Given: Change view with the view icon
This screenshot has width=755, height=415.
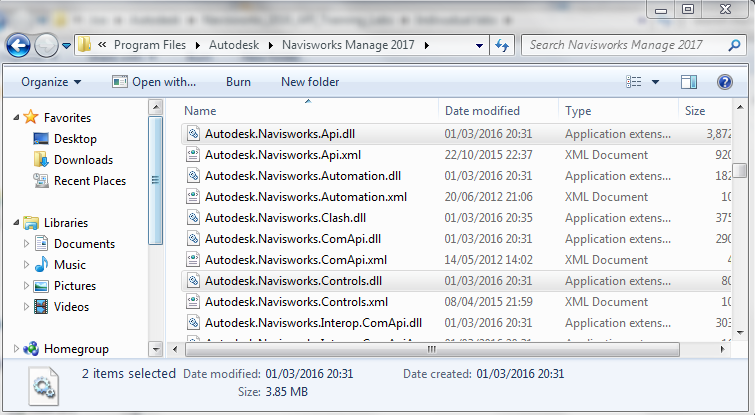Looking at the screenshot, I should click(x=634, y=82).
